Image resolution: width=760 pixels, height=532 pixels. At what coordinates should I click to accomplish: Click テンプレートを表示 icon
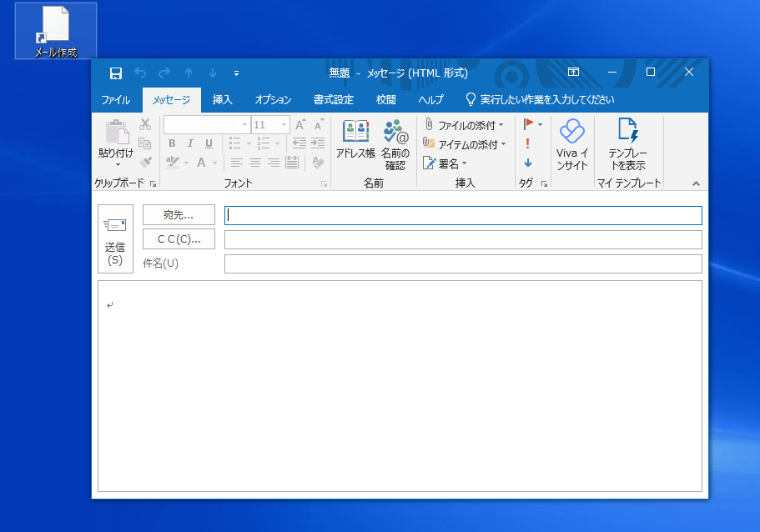pos(628,144)
